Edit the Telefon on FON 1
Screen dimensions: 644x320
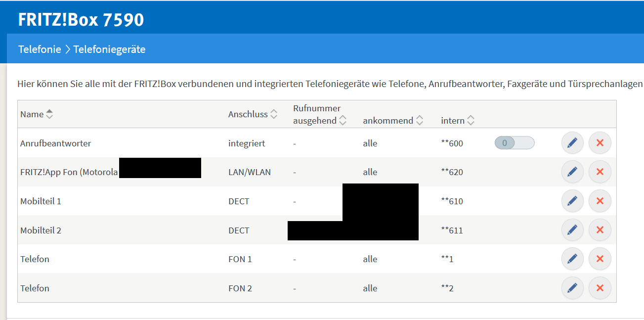pos(572,259)
